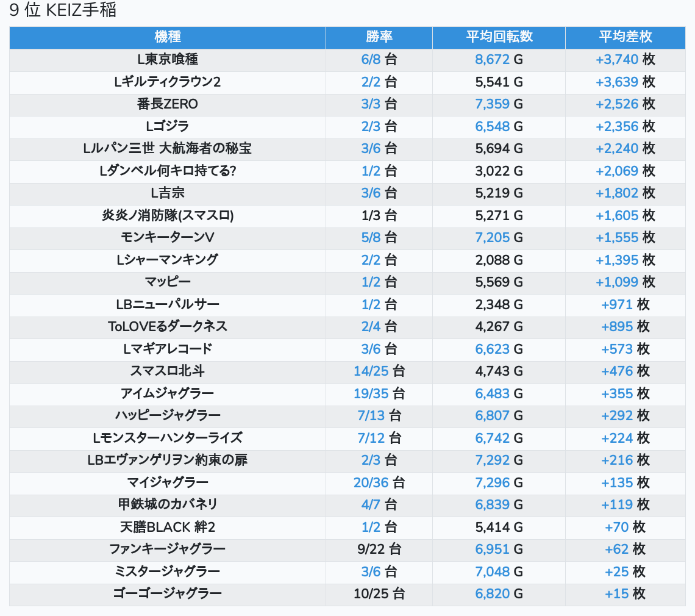The image size is (695, 616).
Task: Click the 機種 column header
Action: [168, 37]
